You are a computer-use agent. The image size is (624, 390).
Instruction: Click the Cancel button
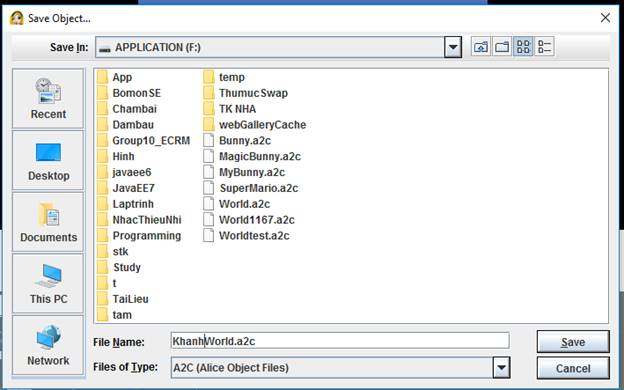[573, 368]
